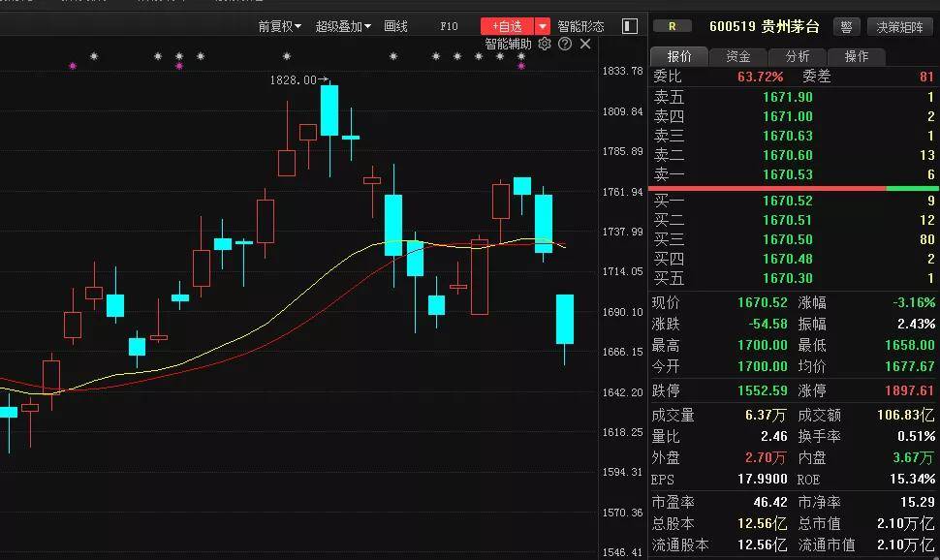The height and width of the screenshot is (560, 940).
Task: Open F10 company information
Action: coord(449,26)
